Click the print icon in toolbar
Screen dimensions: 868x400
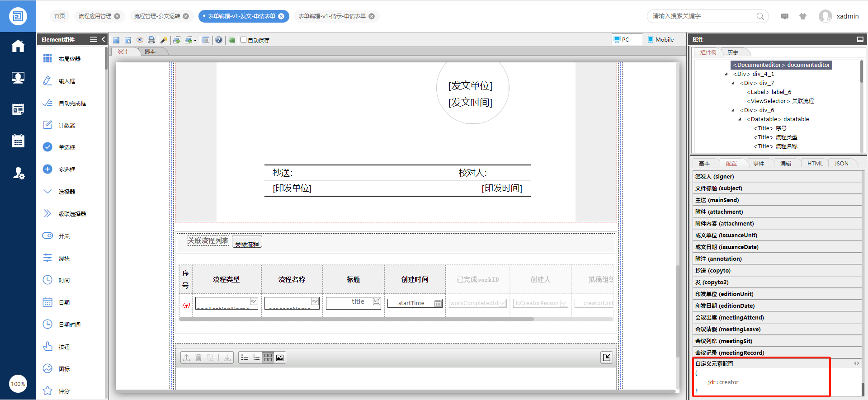click(x=151, y=40)
